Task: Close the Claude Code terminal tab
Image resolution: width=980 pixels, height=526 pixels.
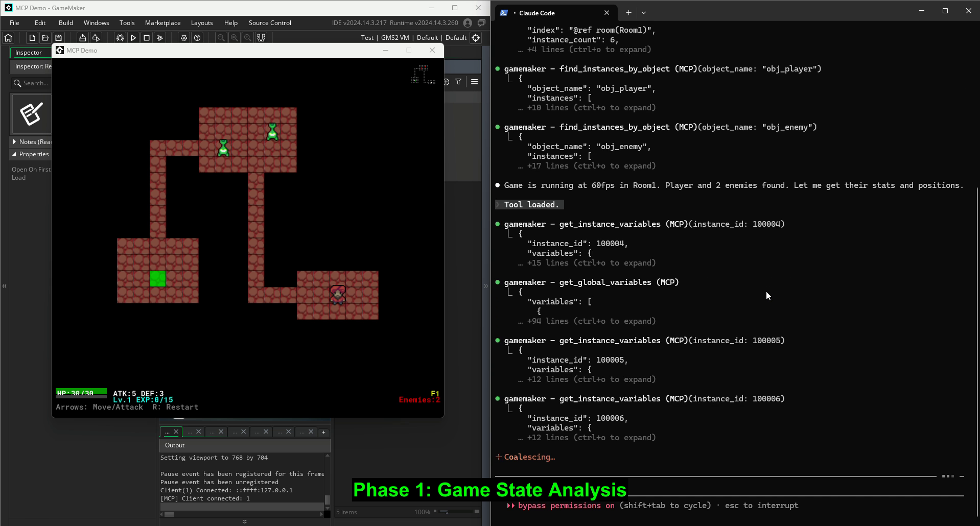Action: (x=606, y=13)
